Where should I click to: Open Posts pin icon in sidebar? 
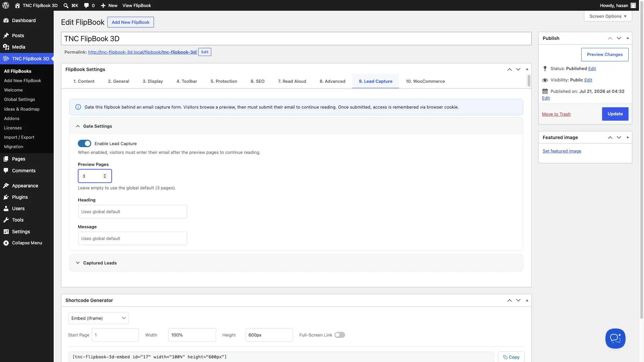coord(6,36)
